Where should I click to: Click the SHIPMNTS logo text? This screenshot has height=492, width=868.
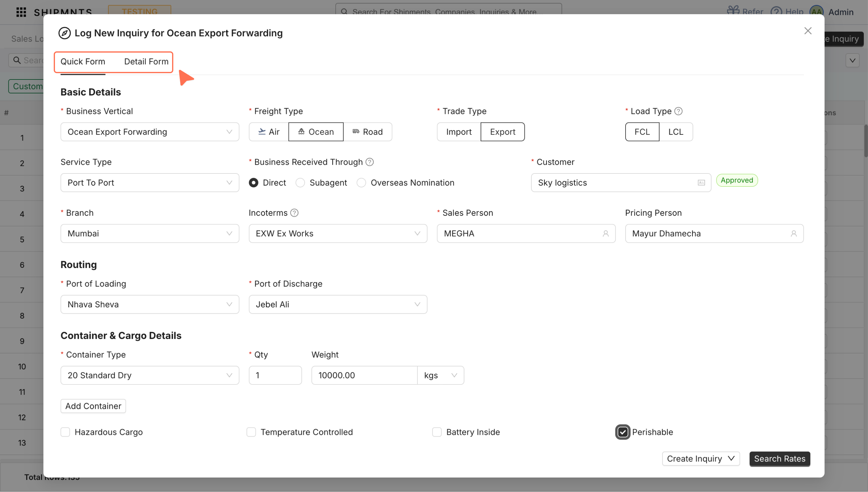[x=63, y=12]
